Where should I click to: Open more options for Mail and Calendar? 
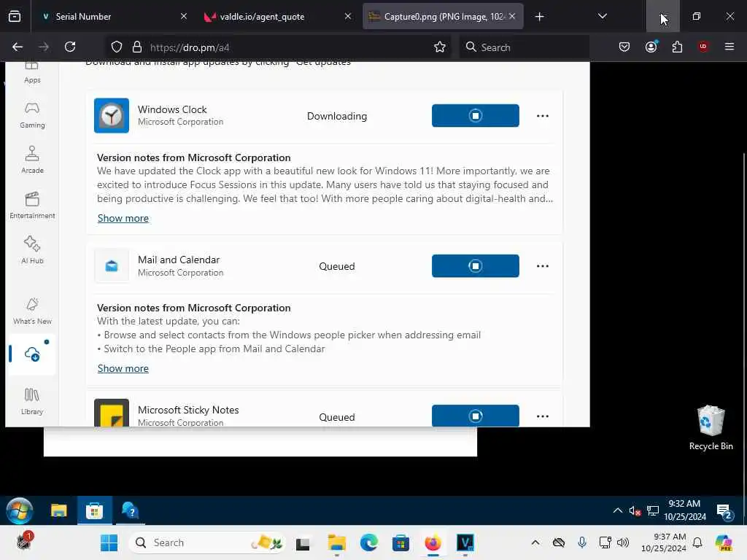tap(542, 265)
